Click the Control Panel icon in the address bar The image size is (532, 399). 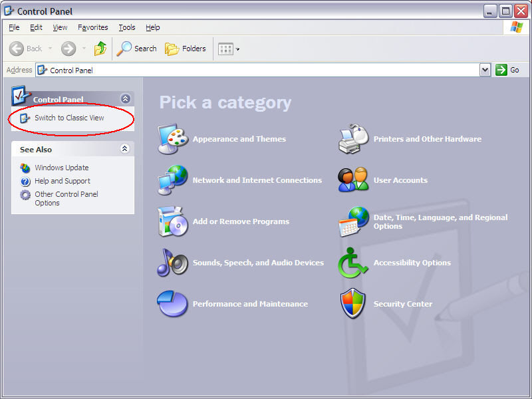click(42, 70)
